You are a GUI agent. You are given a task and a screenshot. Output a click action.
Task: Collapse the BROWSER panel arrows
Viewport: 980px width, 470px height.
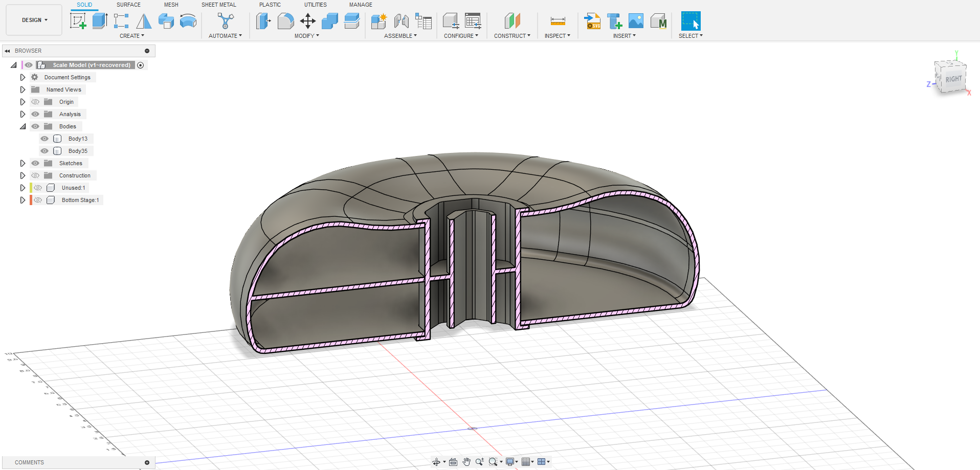tap(7, 51)
